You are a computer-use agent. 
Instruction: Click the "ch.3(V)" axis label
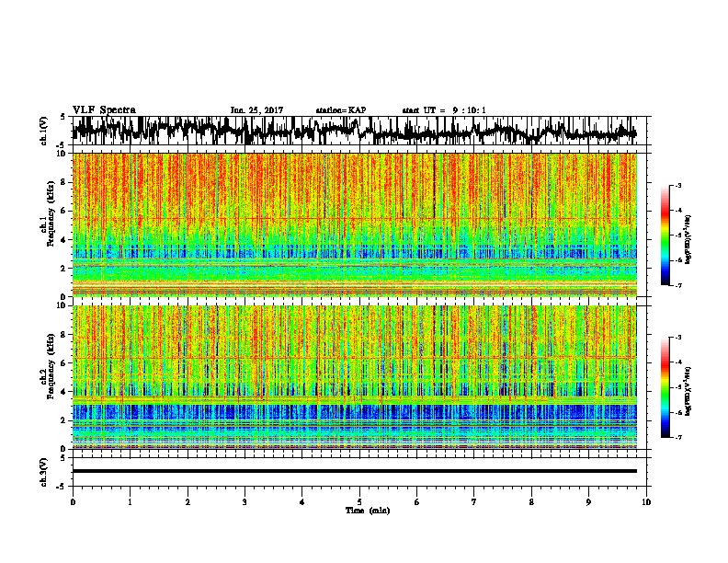(x=44, y=472)
